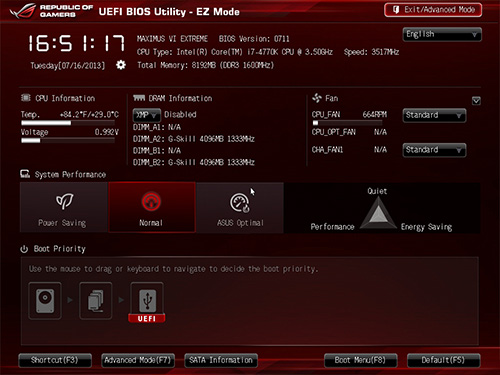The image size is (500, 375).
Task: Choose ASUS Optimal performance mode
Action: (240, 207)
